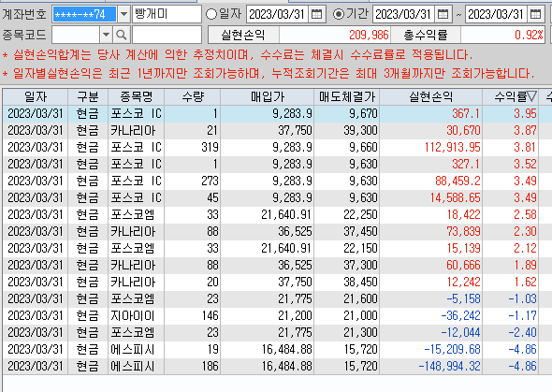Select the 포스코 IC row with profit 367.1
The height and width of the screenshot is (392, 552).
(278, 113)
